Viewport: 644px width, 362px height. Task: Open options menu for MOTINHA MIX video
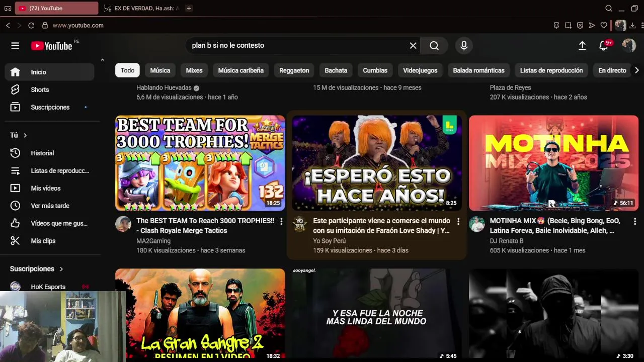pyautogui.click(x=634, y=221)
